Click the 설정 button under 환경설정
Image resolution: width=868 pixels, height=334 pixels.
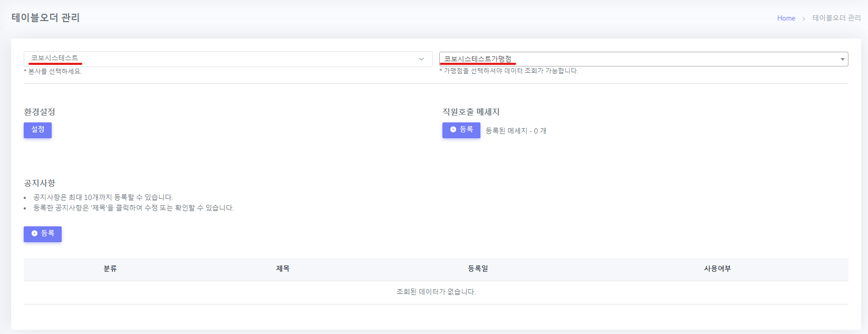pos(37,130)
